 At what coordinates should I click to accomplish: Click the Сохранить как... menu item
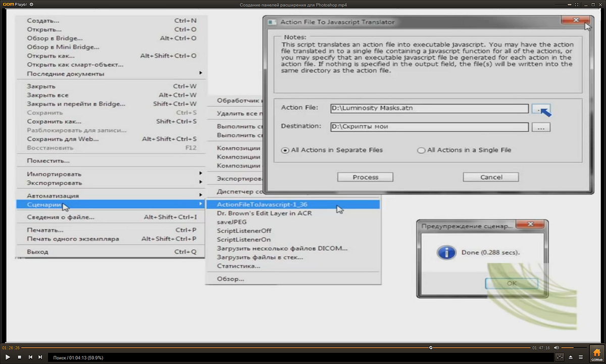click(54, 121)
